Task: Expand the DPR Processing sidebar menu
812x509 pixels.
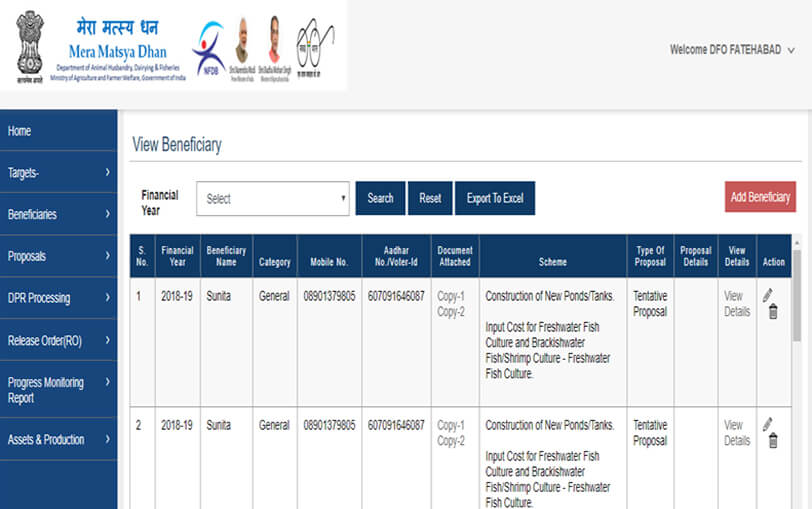Action: pyautogui.click(x=59, y=298)
